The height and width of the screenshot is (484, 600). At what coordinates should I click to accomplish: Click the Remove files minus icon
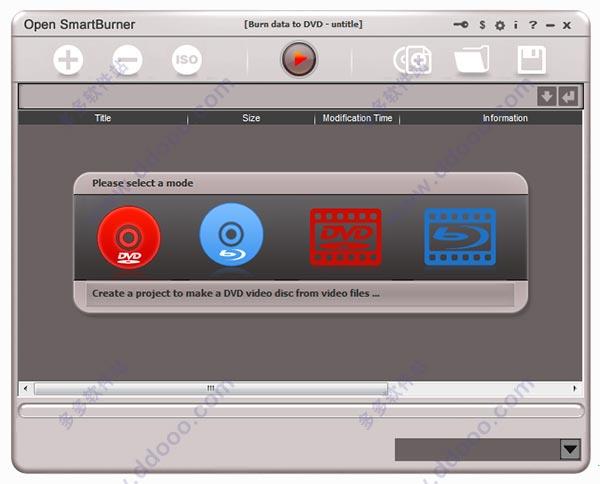(x=127, y=60)
